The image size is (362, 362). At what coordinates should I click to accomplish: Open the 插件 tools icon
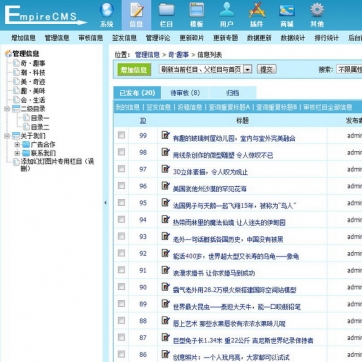[x=257, y=10]
